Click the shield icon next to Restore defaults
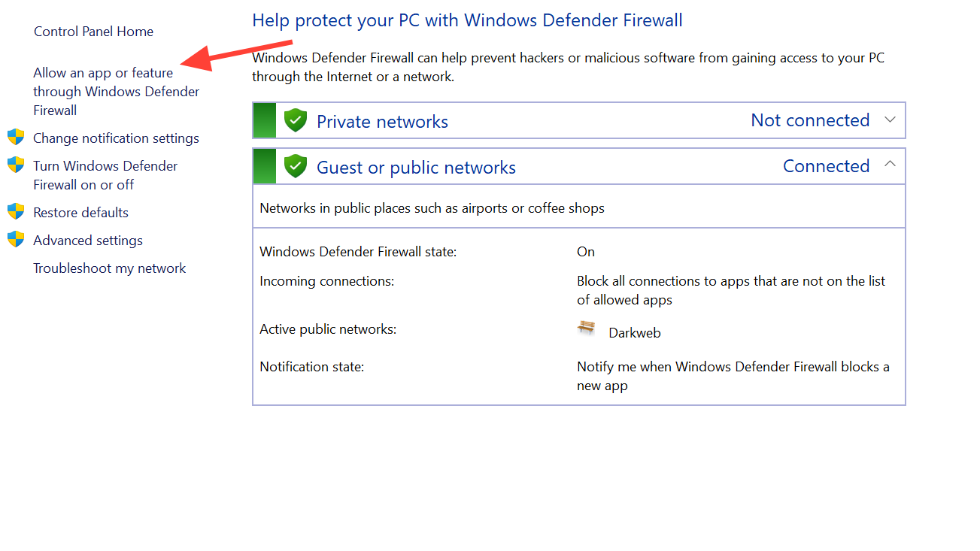 pyautogui.click(x=16, y=211)
